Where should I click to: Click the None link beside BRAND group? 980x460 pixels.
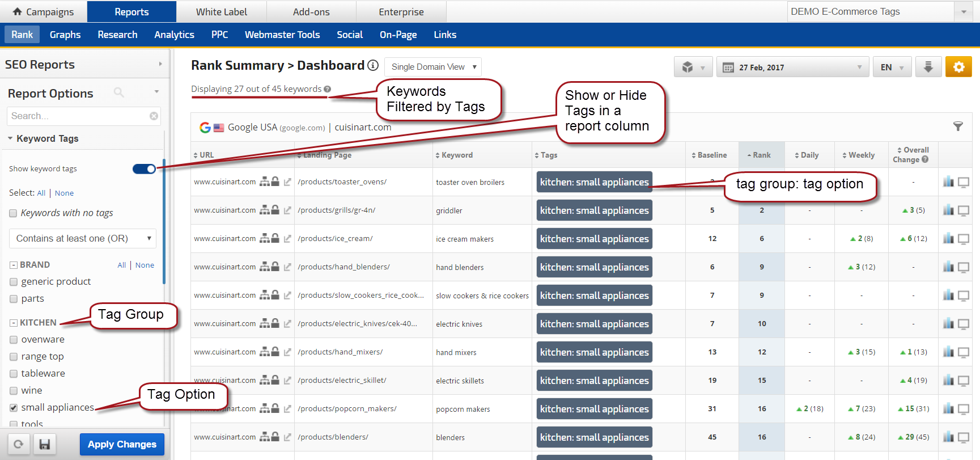point(145,265)
